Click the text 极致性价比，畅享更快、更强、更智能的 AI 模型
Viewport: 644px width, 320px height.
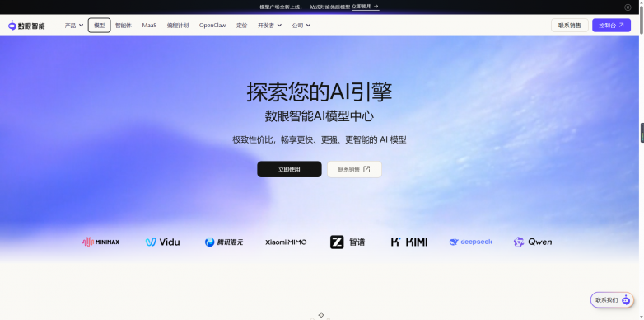click(320, 140)
